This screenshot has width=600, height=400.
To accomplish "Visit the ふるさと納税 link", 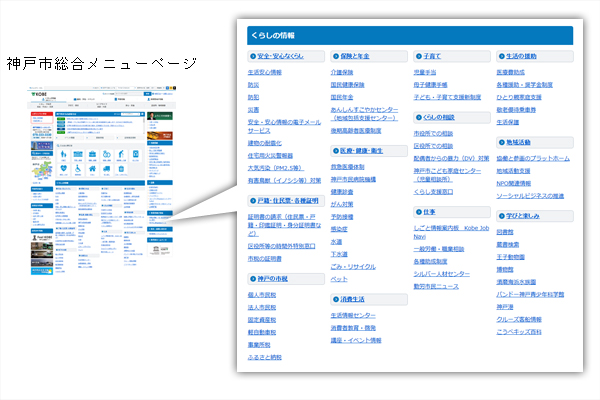I will pyautogui.click(x=265, y=358).
